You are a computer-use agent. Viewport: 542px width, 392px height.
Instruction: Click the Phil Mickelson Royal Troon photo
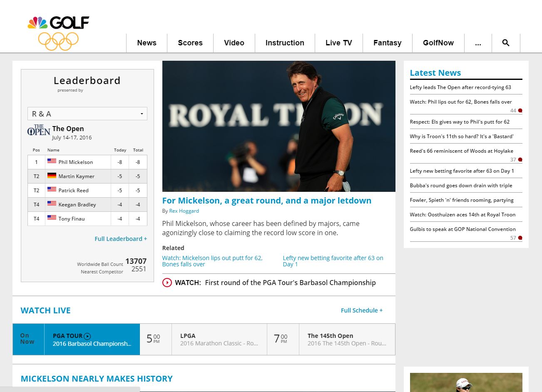coord(279,126)
